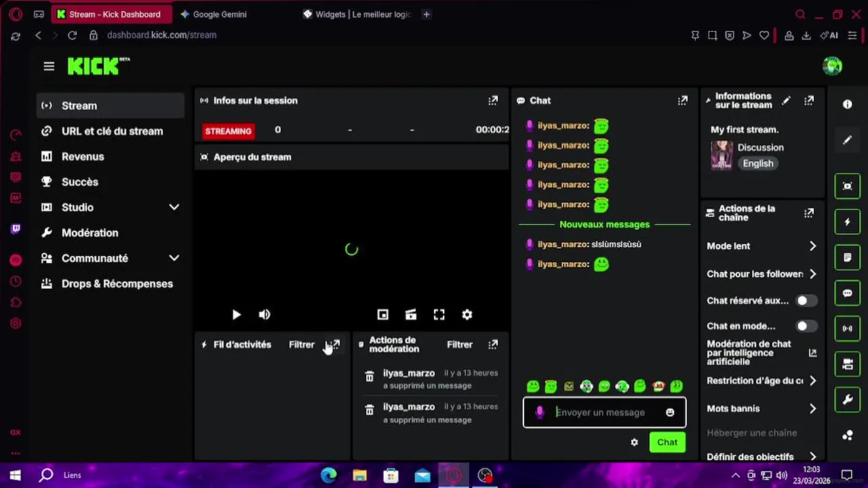Toggle the chat bubble widget icon
Image resolution: width=868 pixels, height=488 pixels.
pyautogui.click(x=848, y=293)
